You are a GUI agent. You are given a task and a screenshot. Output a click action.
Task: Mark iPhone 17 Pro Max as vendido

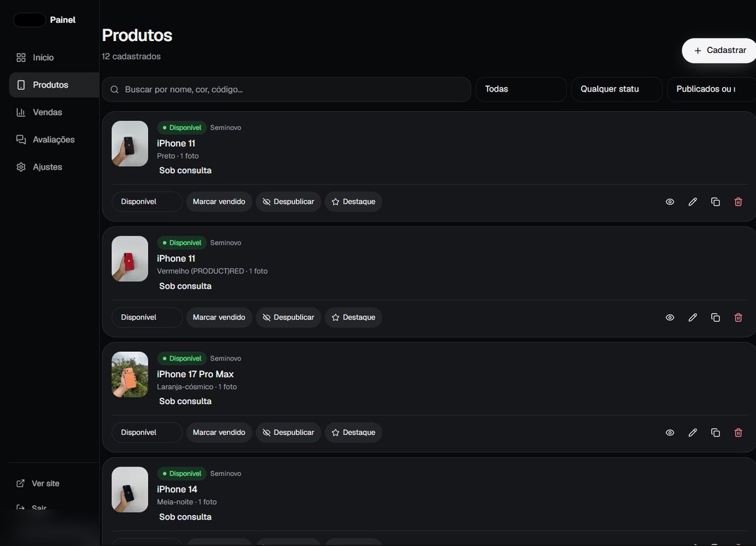pos(219,433)
